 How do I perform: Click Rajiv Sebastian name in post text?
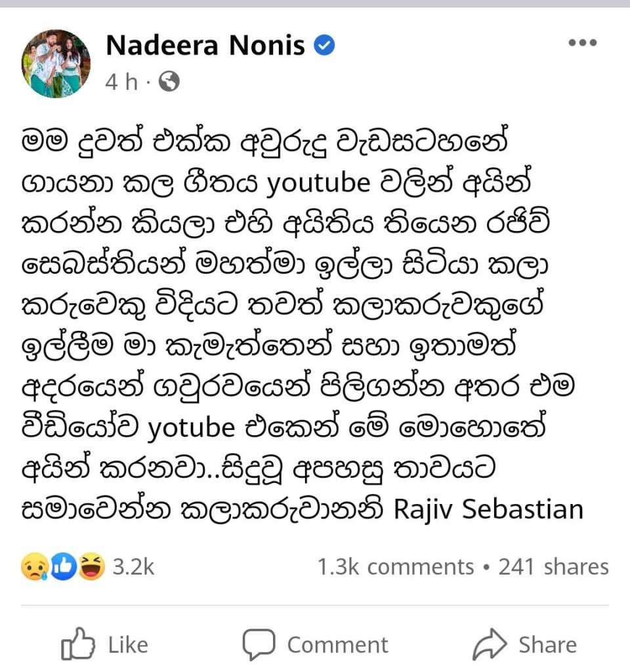click(488, 510)
